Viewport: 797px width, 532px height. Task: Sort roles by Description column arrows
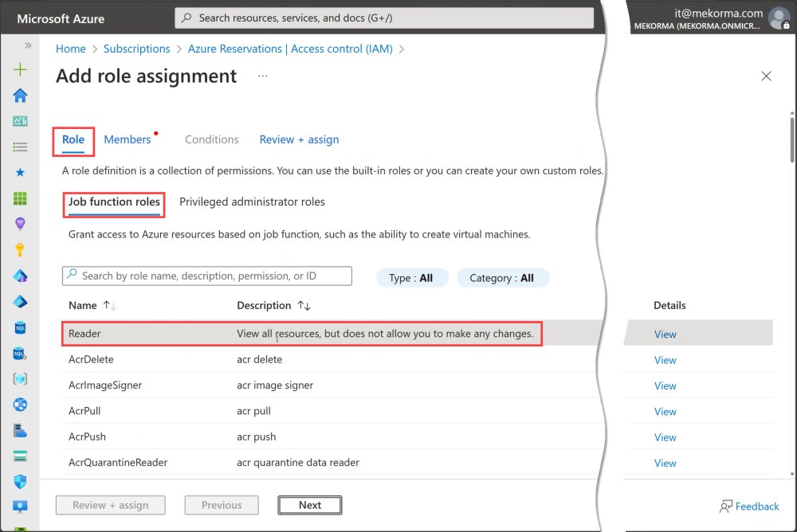(x=304, y=305)
